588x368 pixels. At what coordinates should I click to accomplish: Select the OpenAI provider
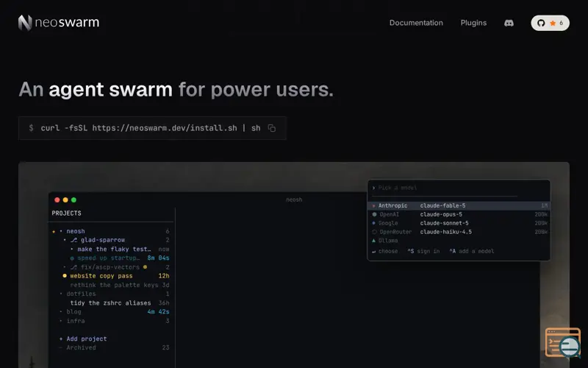pos(389,214)
